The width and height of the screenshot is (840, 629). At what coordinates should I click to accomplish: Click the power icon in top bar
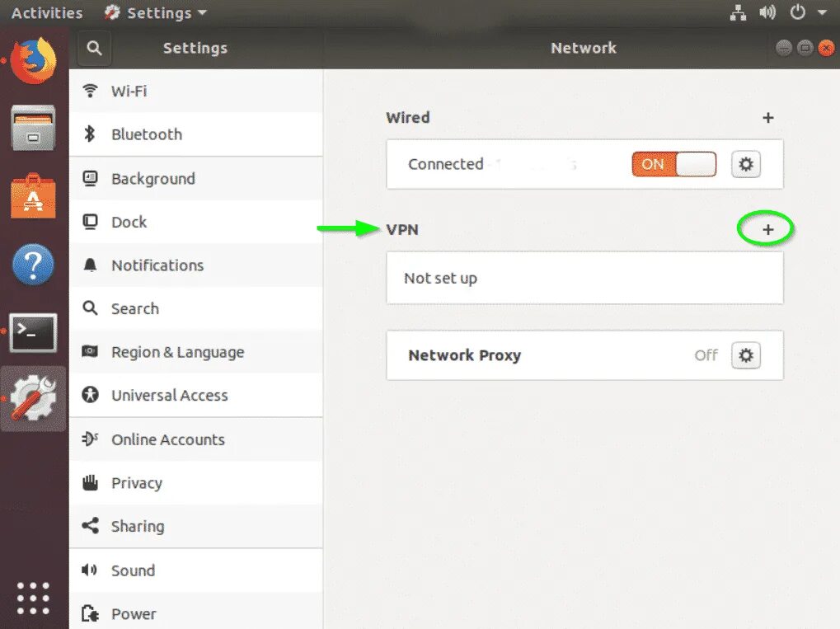(798, 12)
